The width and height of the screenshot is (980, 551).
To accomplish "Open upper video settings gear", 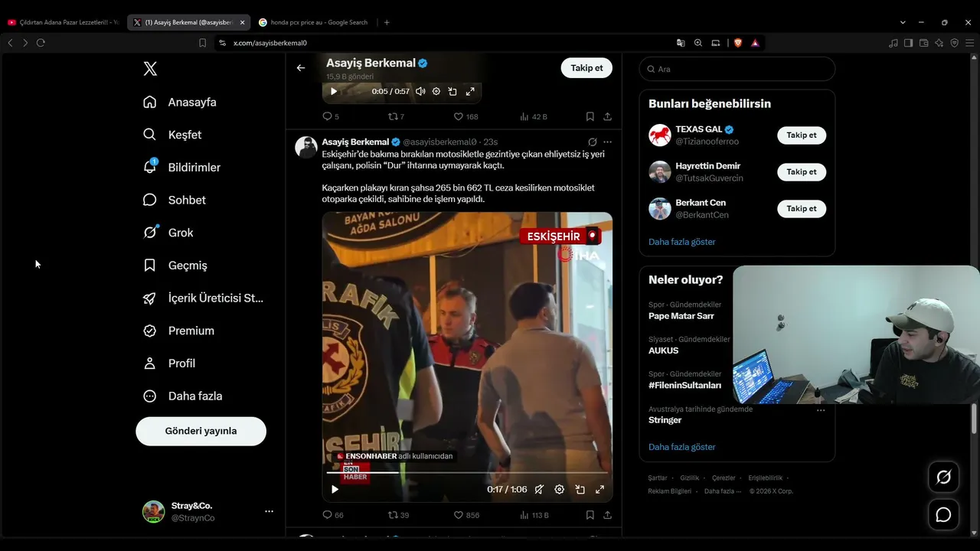I will pos(436,91).
